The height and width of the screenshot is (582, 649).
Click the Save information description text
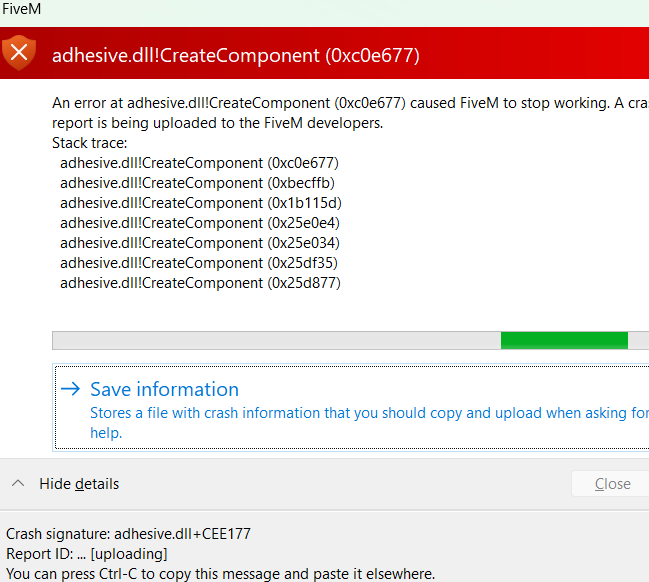369,423
